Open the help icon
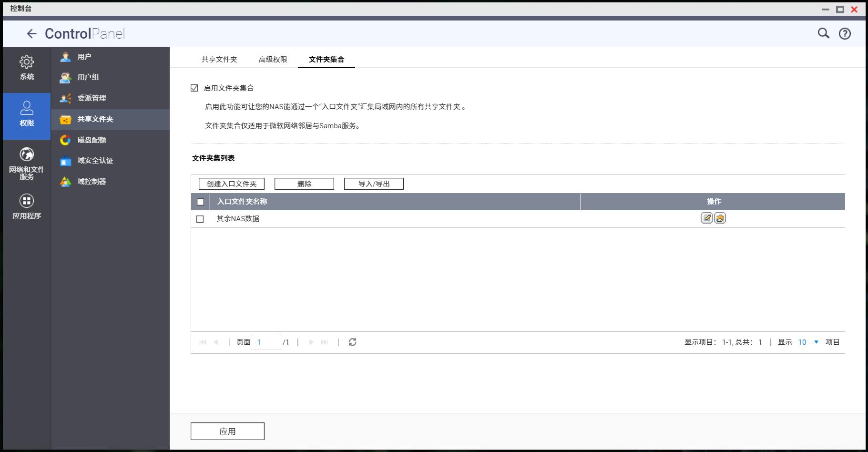The image size is (868, 452). click(x=845, y=33)
